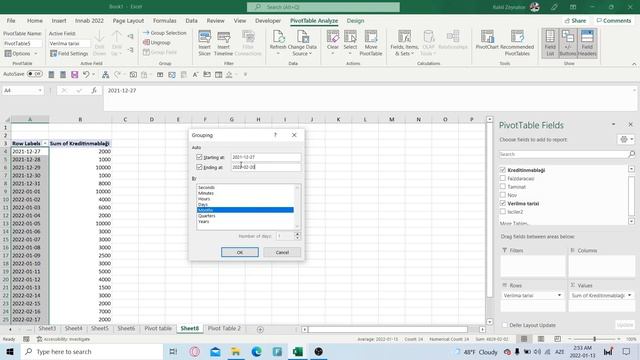Open PivotTable Options dropdown
Viewport: 640px width, 360px height.
pos(21,53)
